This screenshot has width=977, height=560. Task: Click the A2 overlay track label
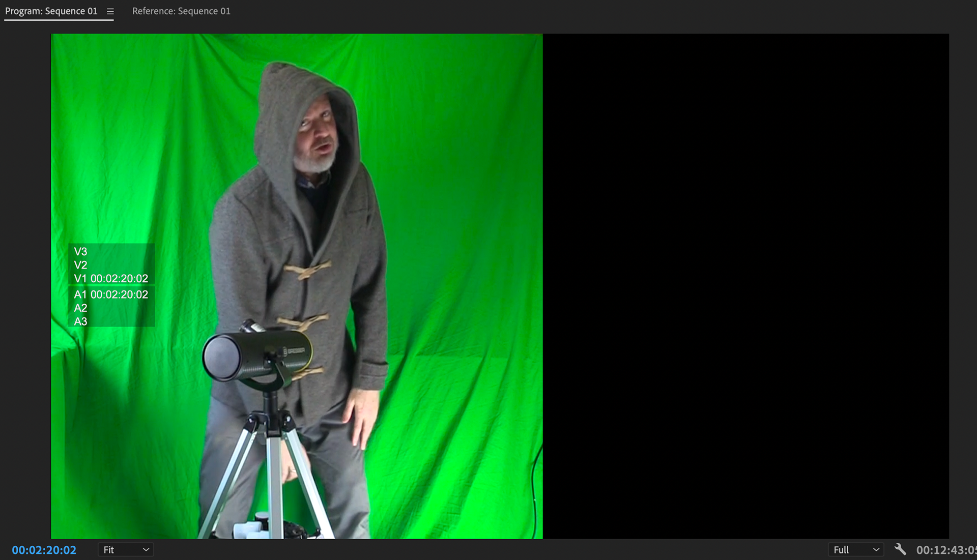point(80,308)
